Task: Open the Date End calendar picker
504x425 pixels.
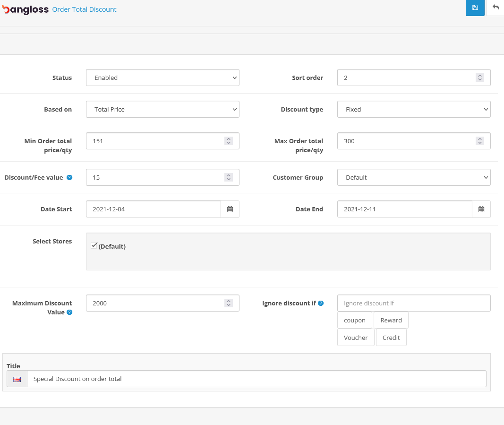Action: pyautogui.click(x=481, y=209)
